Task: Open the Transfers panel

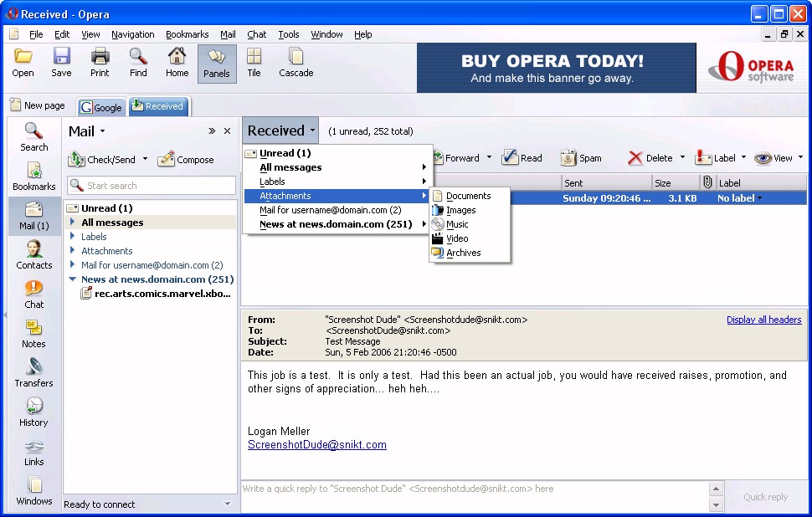Action: coord(34,372)
